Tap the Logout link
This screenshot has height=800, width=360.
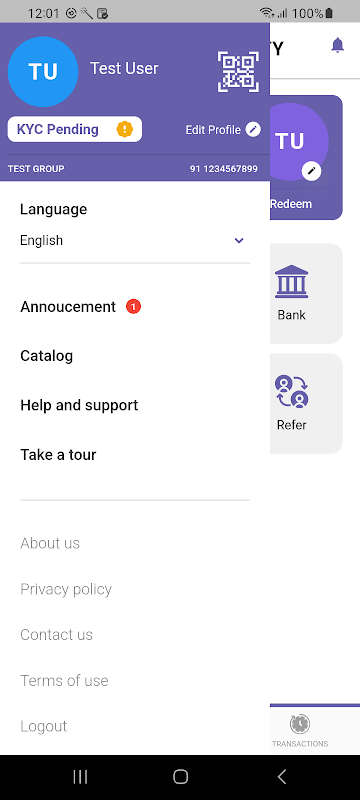(x=43, y=727)
